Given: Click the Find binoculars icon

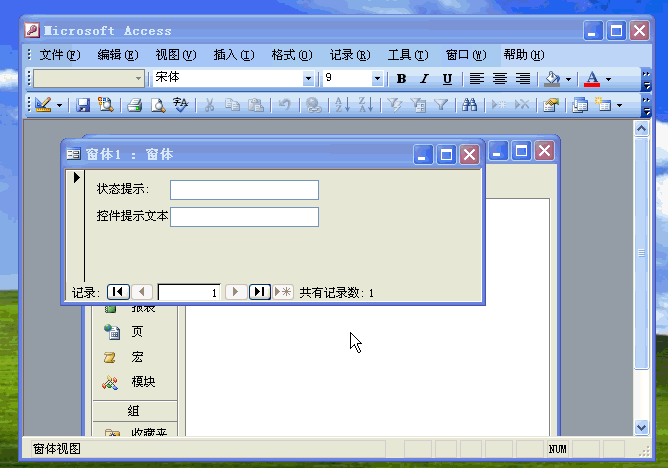Looking at the screenshot, I should pyautogui.click(x=469, y=105).
